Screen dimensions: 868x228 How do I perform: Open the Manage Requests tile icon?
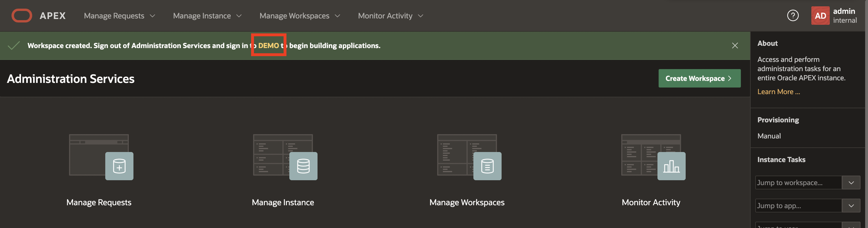(101, 157)
